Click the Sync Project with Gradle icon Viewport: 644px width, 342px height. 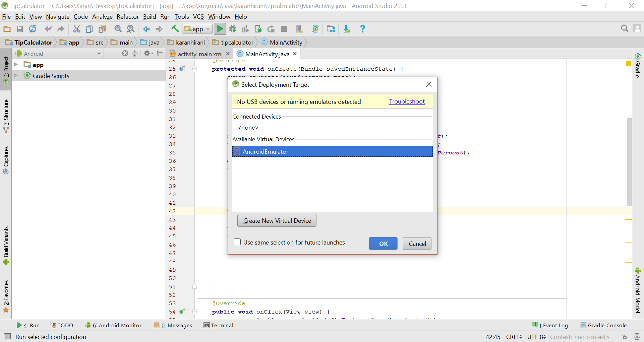click(315, 29)
